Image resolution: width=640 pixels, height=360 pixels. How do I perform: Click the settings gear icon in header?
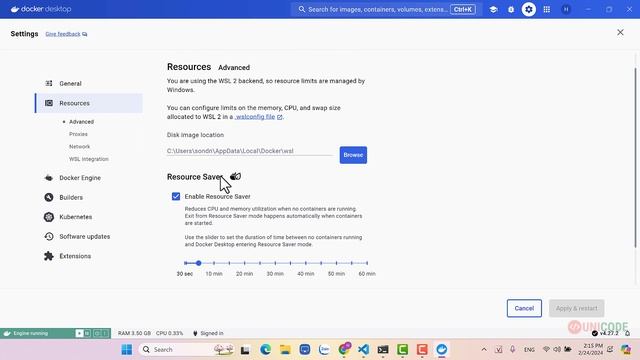529,9
